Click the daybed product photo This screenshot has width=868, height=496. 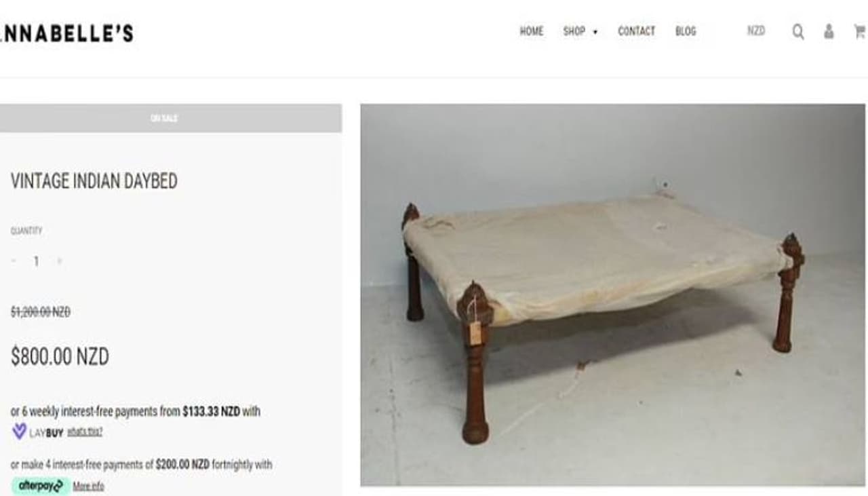tap(612, 294)
